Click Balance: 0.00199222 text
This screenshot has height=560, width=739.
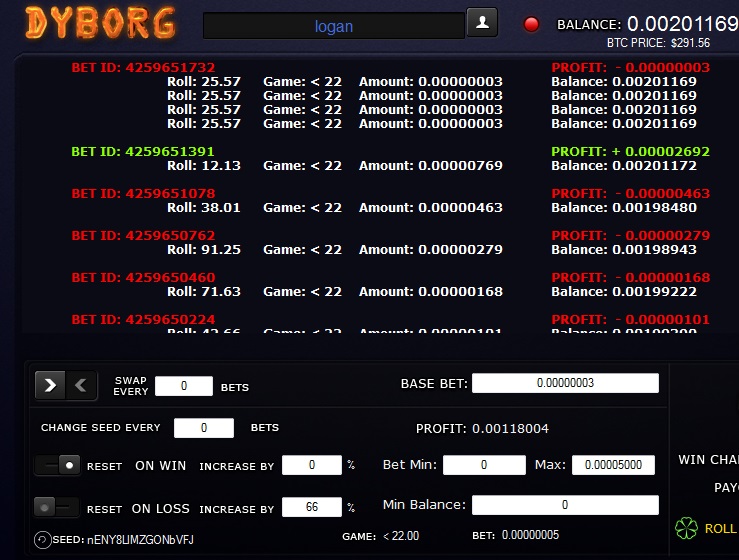pyautogui.click(x=624, y=291)
